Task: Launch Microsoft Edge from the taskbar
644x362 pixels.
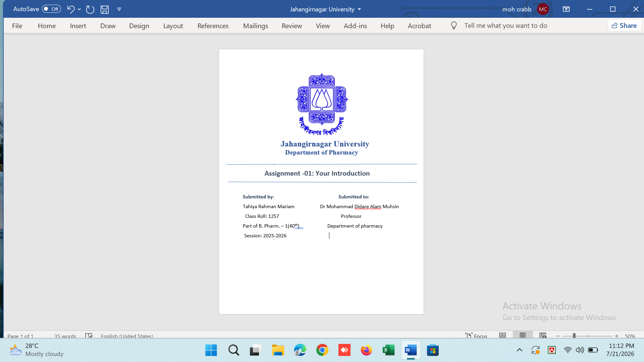Action: point(300,350)
